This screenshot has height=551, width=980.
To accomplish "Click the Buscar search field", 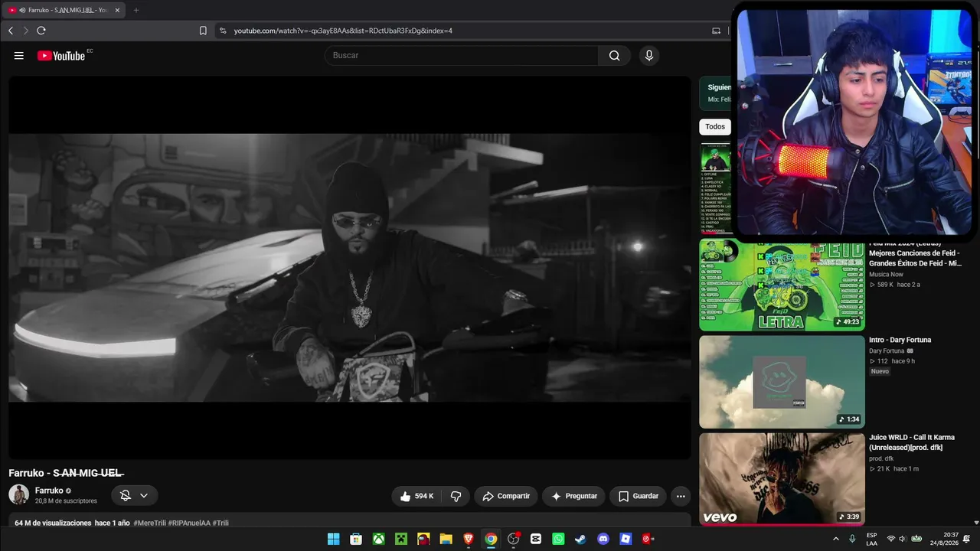I will pyautogui.click(x=462, y=55).
